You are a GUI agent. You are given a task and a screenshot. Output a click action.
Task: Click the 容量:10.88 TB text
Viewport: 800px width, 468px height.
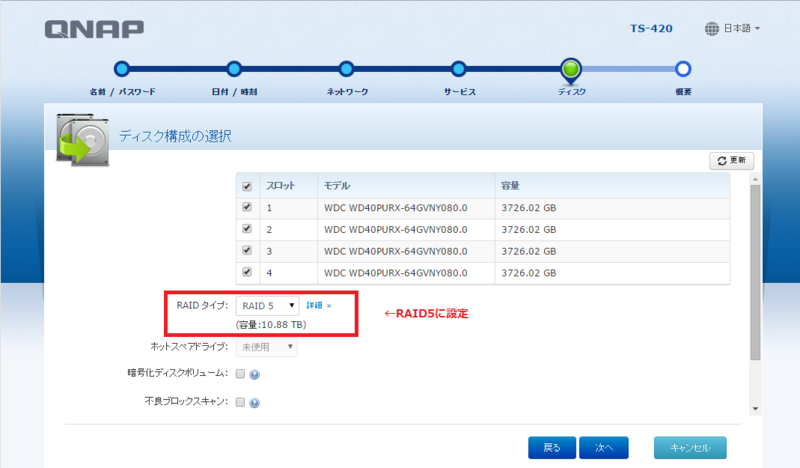tap(271, 325)
